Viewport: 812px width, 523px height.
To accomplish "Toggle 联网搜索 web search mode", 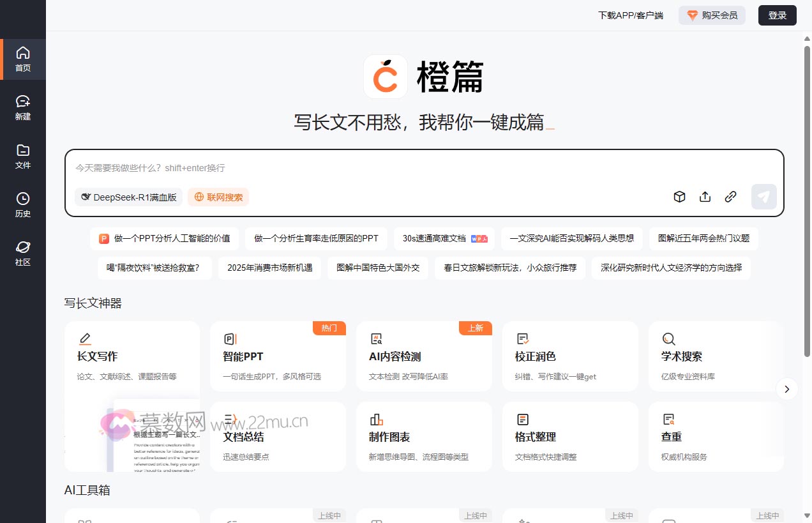I will click(218, 197).
